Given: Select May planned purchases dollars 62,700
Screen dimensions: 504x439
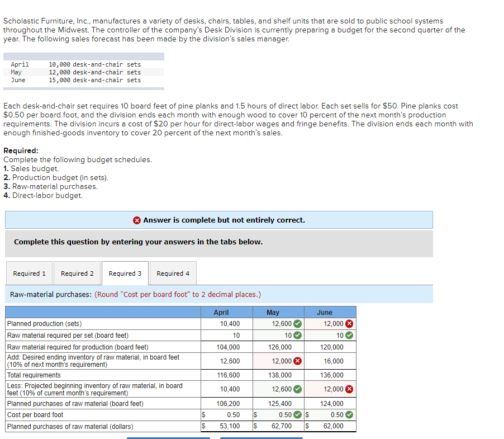Looking at the screenshot, I should pos(282,426).
